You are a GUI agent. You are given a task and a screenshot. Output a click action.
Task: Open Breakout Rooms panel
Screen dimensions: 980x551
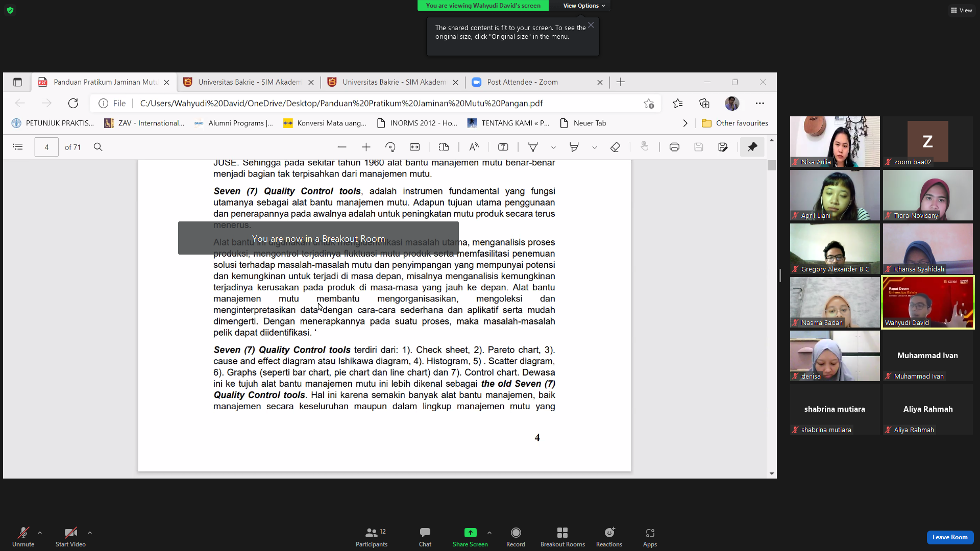[562, 537]
